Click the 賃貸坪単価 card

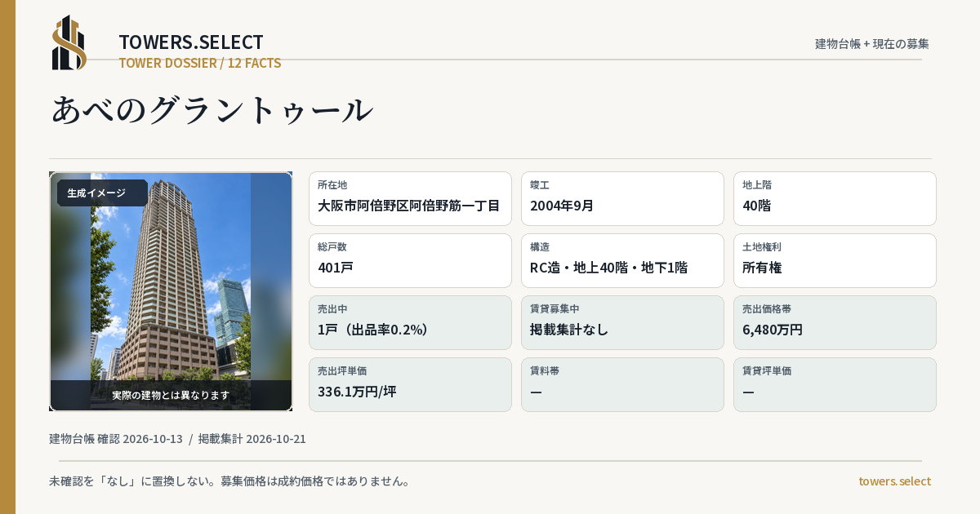835,384
